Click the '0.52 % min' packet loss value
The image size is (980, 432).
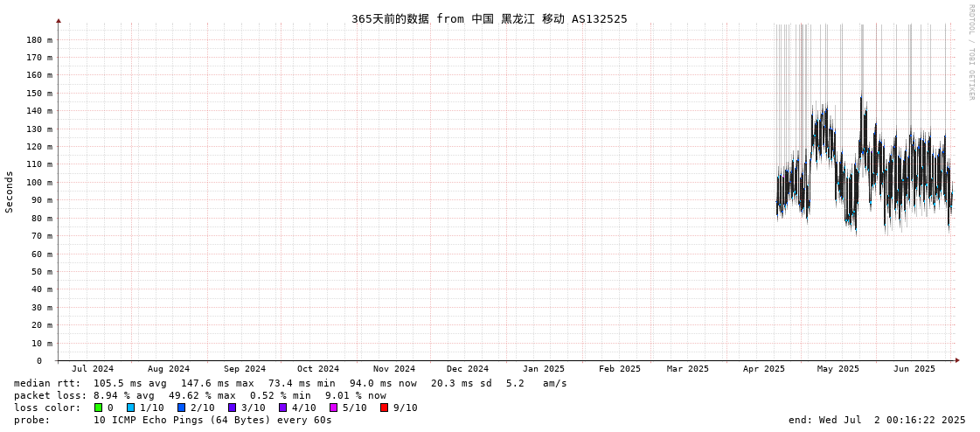281,395
